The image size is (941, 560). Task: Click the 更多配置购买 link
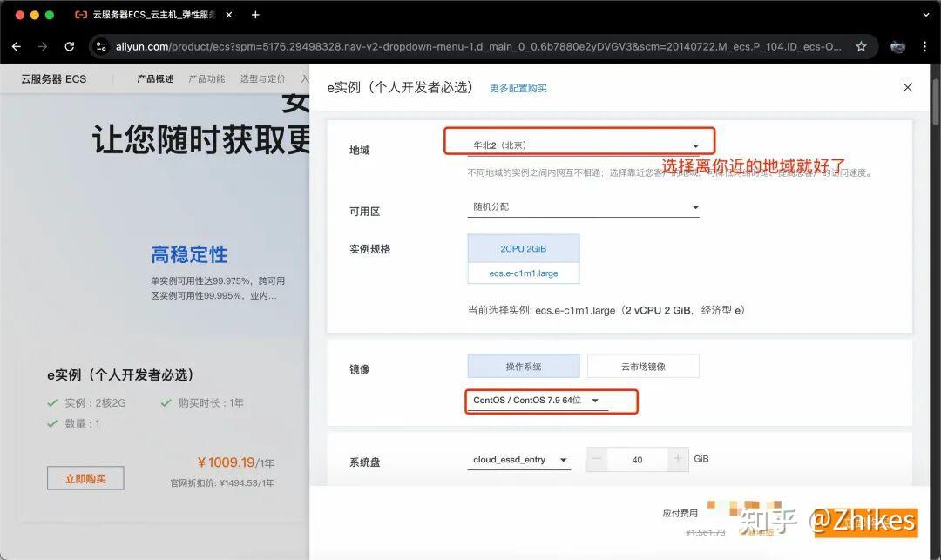(518, 88)
